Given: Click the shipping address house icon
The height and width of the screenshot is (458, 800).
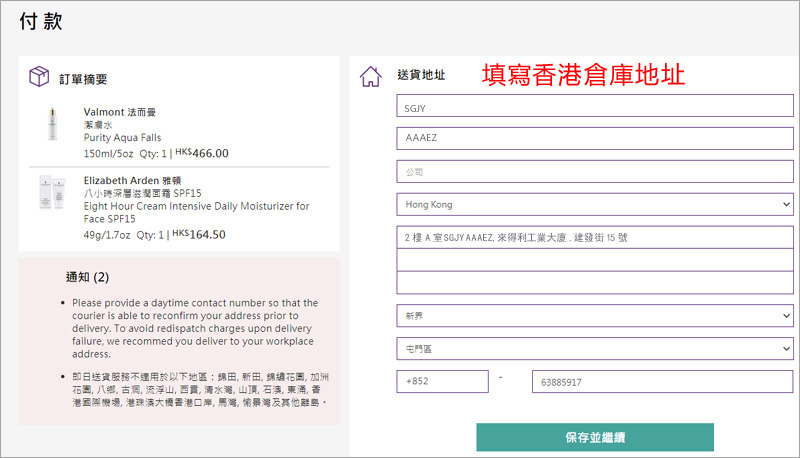Looking at the screenshot, I should 370,76.
